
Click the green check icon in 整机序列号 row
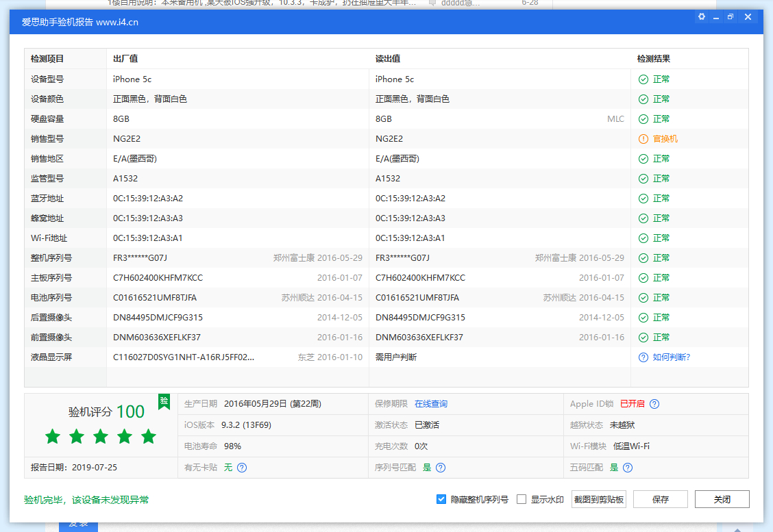tap(643, 258)
